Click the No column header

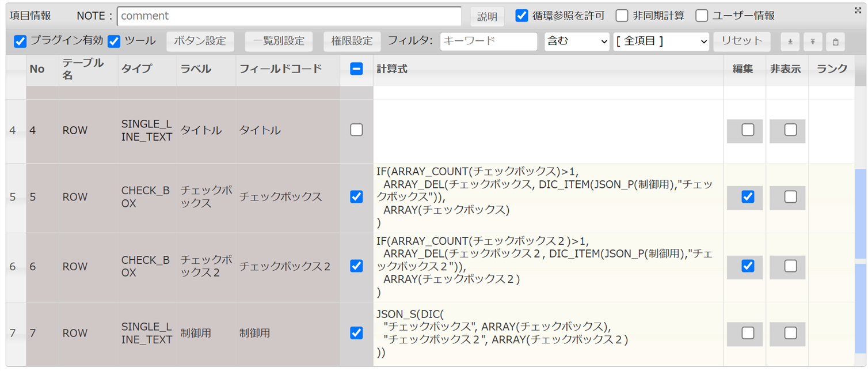[x=42, y=70]
